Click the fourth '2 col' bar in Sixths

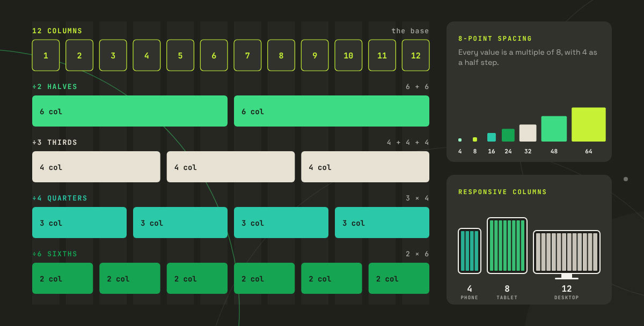265,278
